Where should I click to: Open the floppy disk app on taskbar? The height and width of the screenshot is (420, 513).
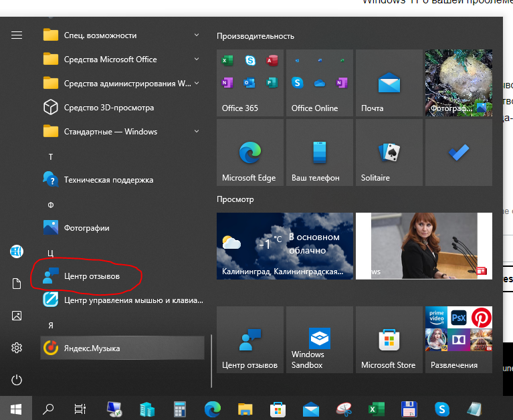click(x=409, y=409)
